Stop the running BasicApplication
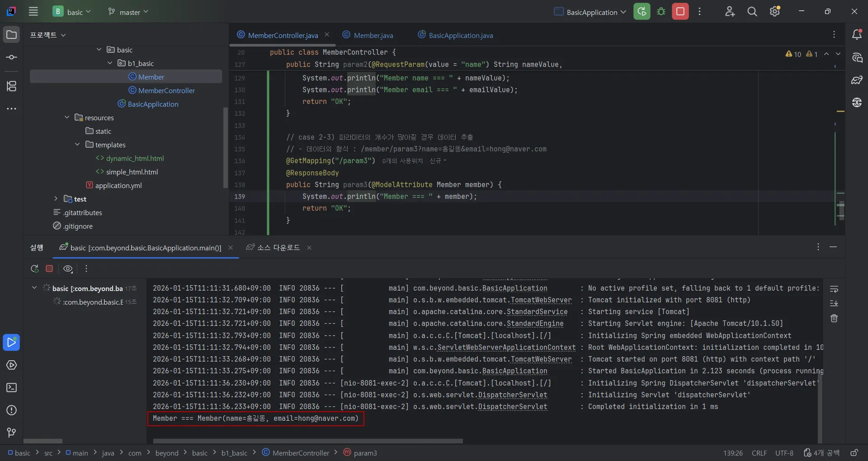Image resolution: width=868 pixels, height=461 pixels. click(680, 12)
